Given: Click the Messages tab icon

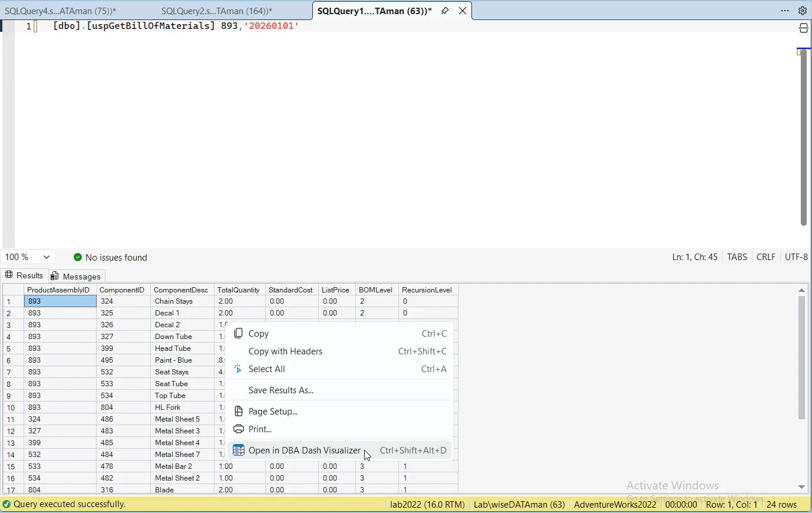Looking at the screenshot, I should 55,276.
